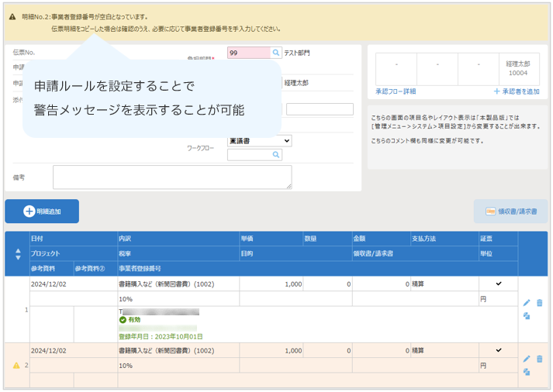Copy row 1 using duplicate icon
Image resolution: width=553 pixels, height=392 pixels.
[x=527, y=315]
